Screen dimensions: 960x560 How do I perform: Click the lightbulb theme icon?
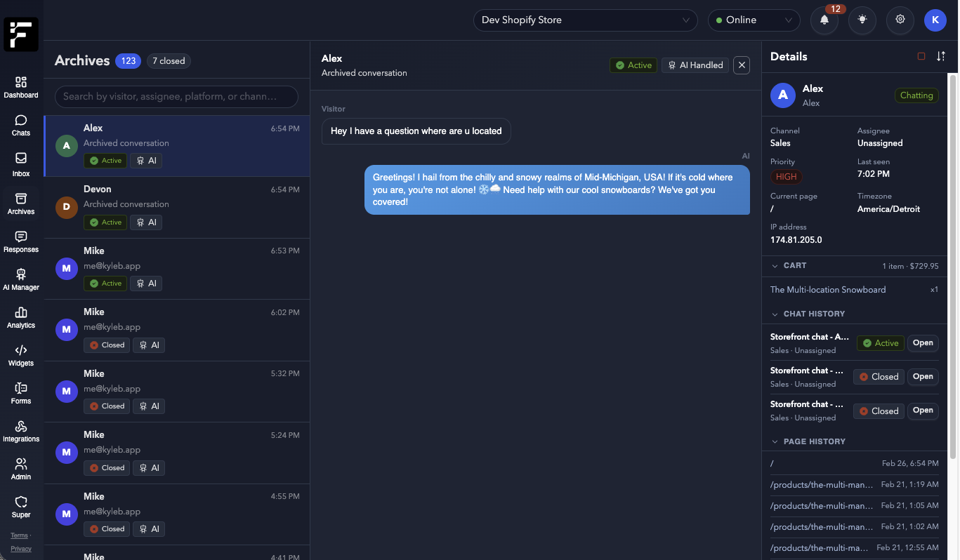tap(862, 20)
